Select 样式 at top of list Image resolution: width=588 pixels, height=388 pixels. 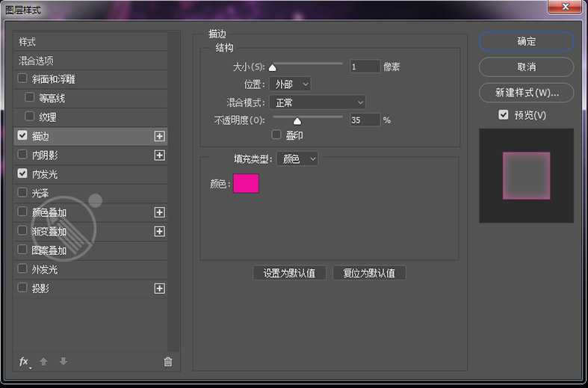coord(28,42)
